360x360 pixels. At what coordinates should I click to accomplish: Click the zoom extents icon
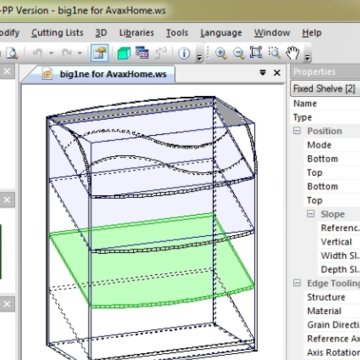(256, 53)
